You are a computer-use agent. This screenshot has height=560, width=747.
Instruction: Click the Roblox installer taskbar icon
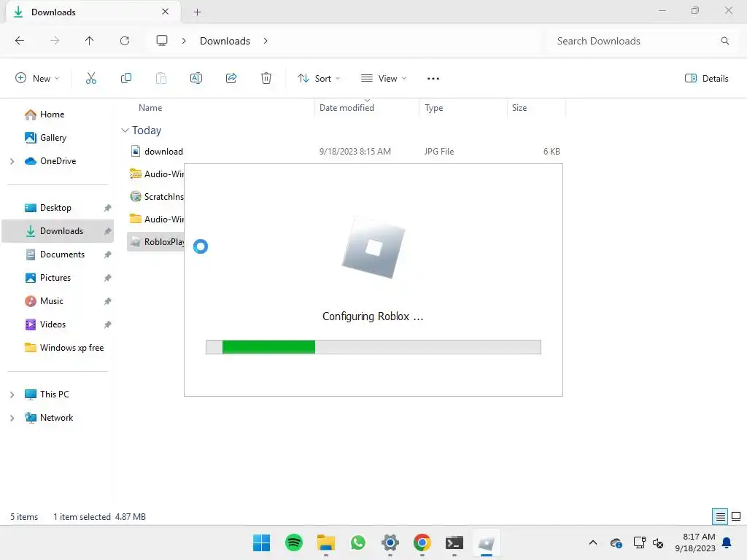(x=487, y=542)
